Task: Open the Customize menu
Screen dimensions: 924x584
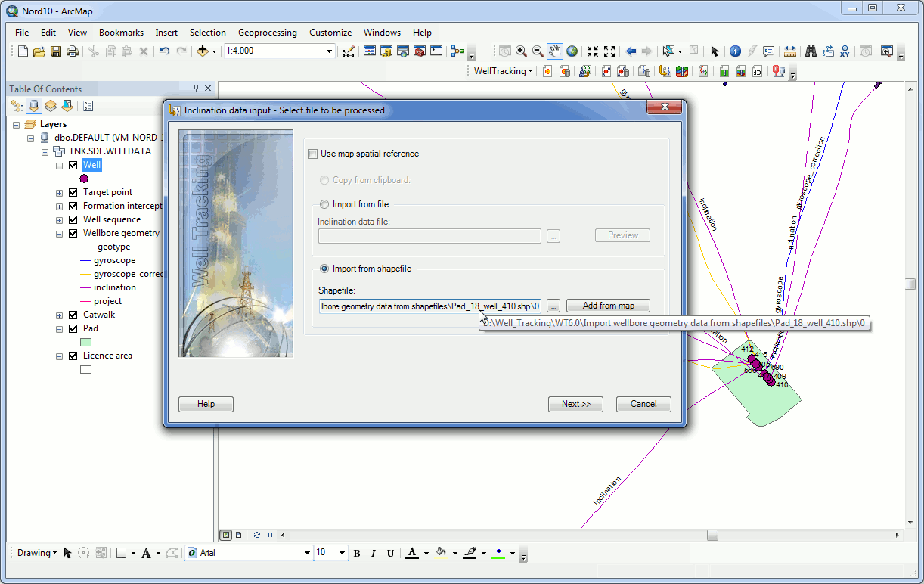Action: pos(330,33)
